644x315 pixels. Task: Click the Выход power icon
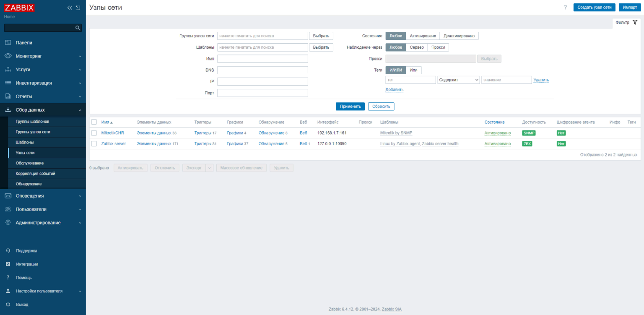[x=8, y=304]
